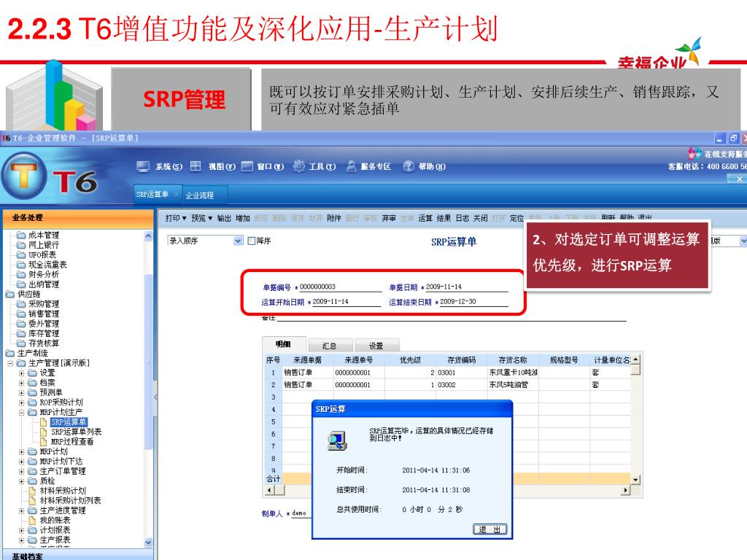Click the 工具(T) gear icon
The image size is (747, 560).
[298, 166]
